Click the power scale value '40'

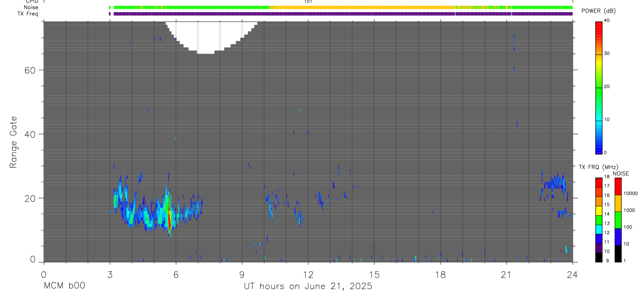(x=607, y=20)
